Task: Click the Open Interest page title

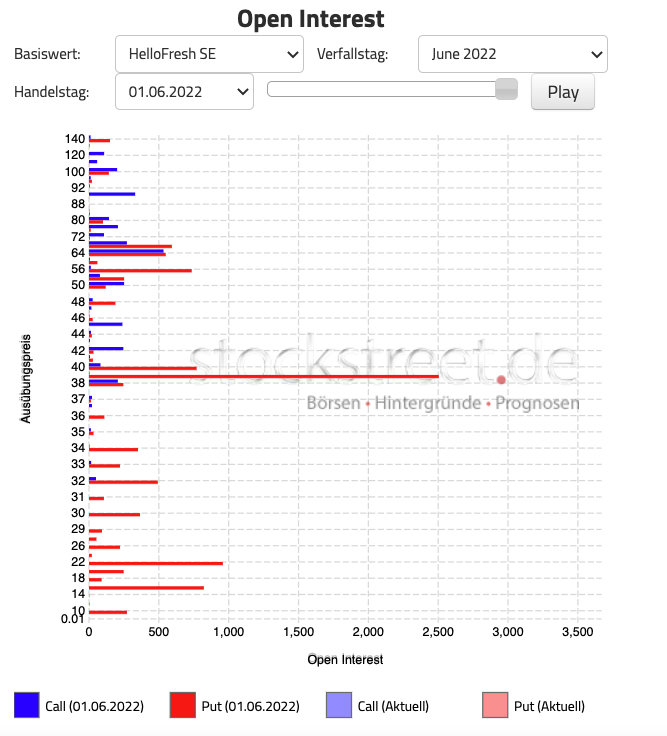Action: pyautogui.click(x=311, y=19)
